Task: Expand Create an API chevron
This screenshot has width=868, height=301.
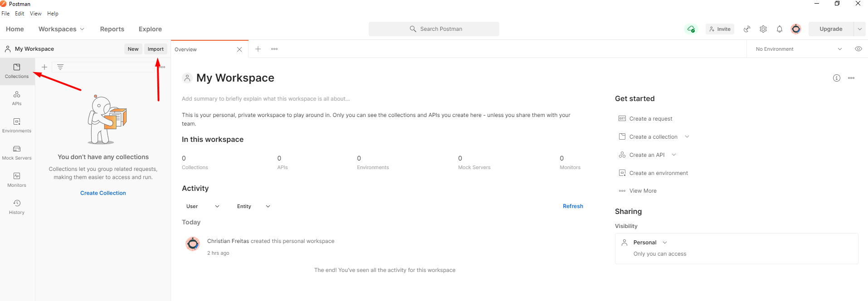Action: click(674, 155)
